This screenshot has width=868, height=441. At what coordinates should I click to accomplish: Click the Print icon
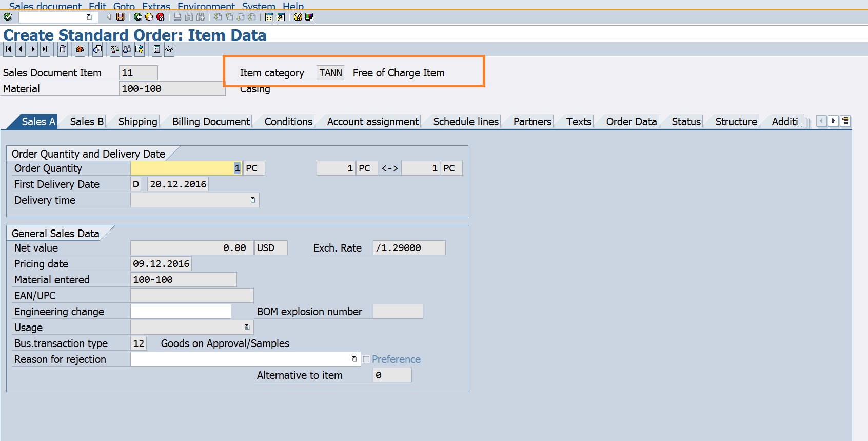pos(177,17)
